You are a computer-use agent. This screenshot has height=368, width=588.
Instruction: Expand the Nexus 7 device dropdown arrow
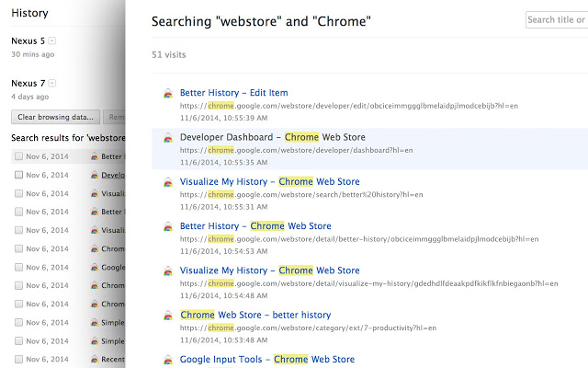point(52,83)
